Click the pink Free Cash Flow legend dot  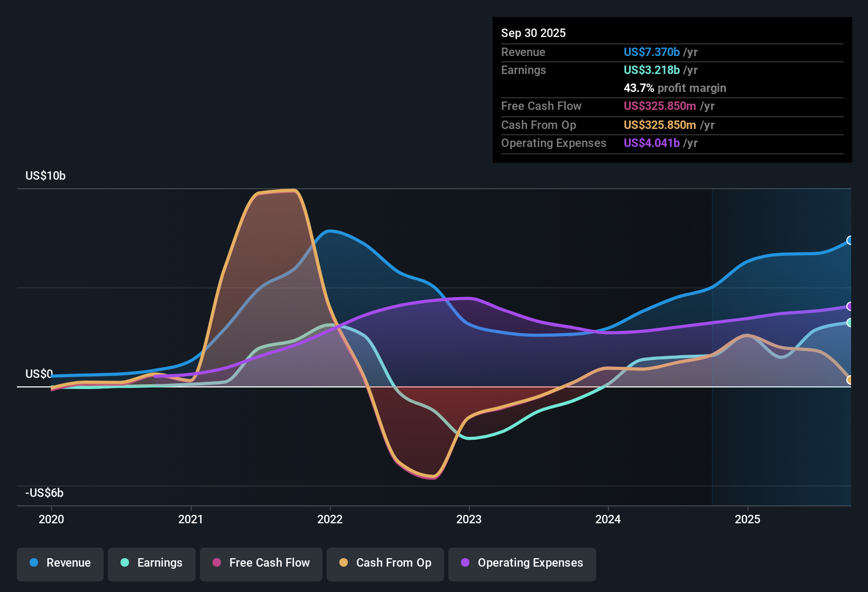216,563
